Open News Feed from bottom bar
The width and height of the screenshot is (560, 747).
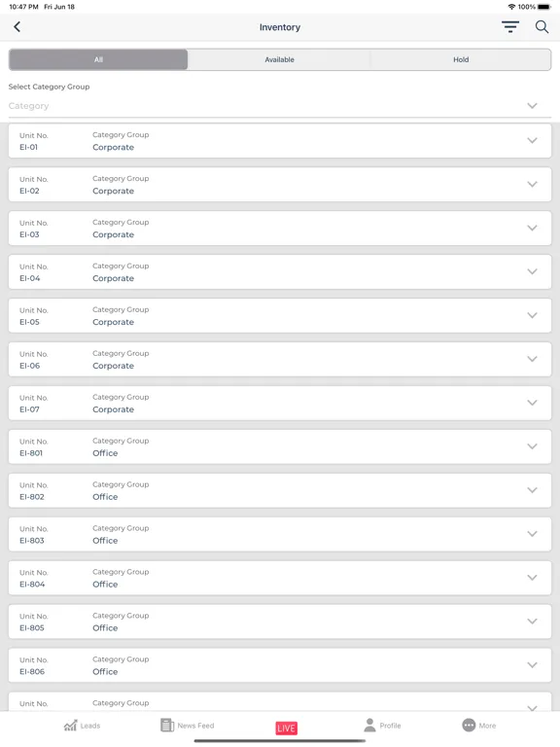[x=187, y=725]
